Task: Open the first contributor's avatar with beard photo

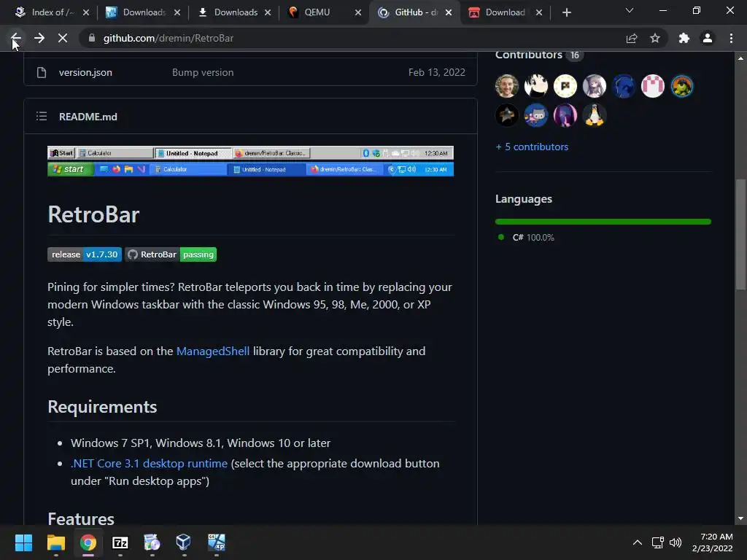Action: pyautogui.click(x=506, y=86)
